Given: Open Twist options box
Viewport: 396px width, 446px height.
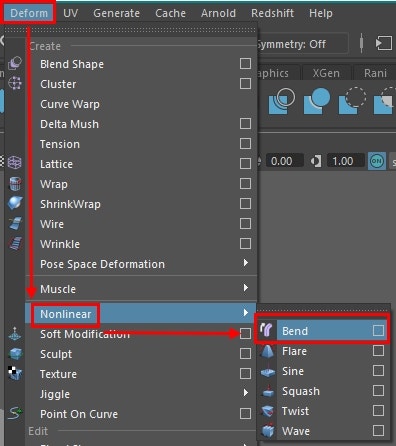Looking at the screenshot, I should 378,411.
